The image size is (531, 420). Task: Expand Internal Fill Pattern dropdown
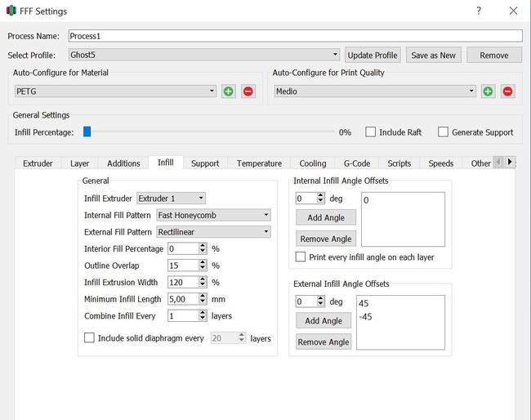click(x=213, y=216)
